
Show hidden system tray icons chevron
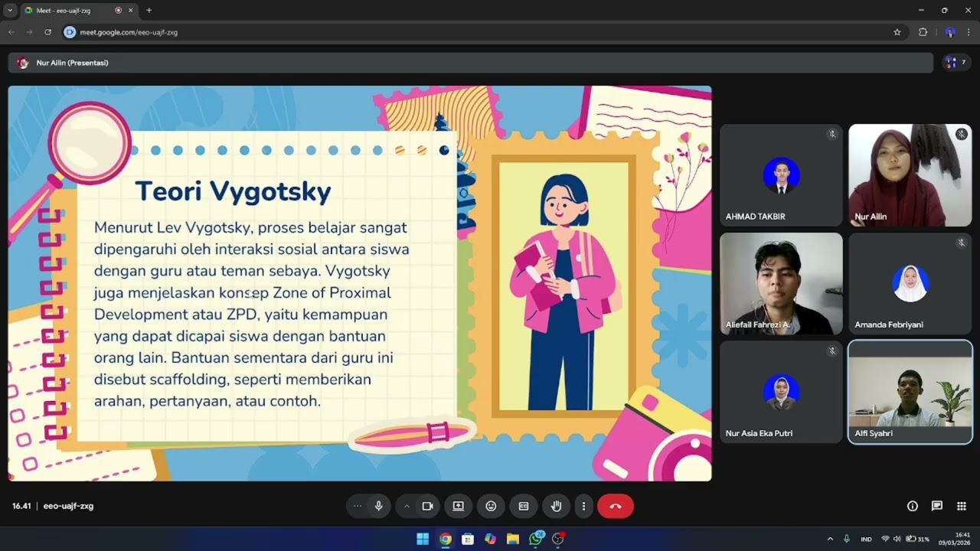tap(830, 539)
